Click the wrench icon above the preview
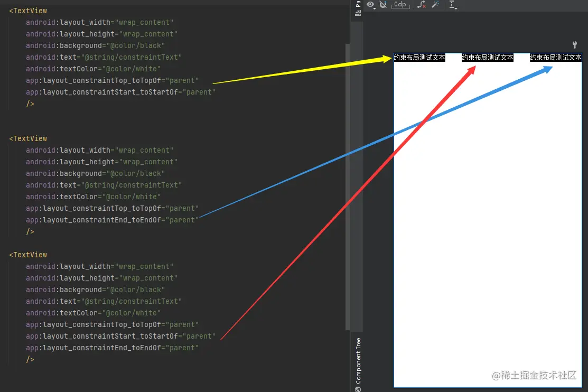Image resolution: width=588 pixels, height=392 pixels. [574, 45]
